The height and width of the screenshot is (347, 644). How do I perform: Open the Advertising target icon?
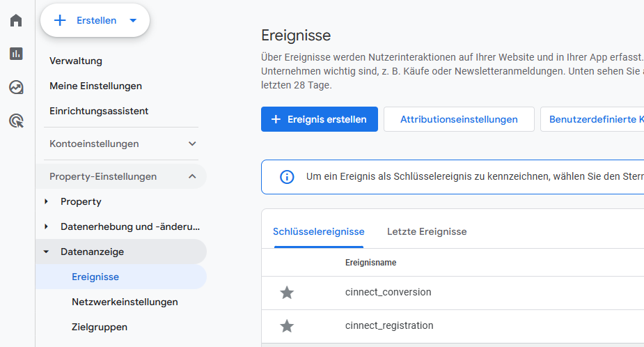point(16,121)
